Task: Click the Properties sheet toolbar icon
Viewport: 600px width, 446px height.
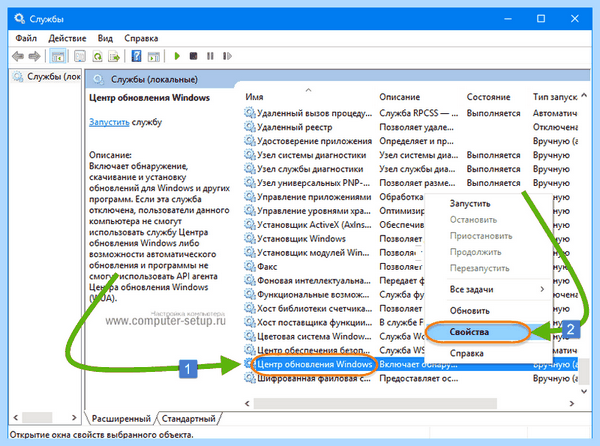Action: (x=80, y=56)
